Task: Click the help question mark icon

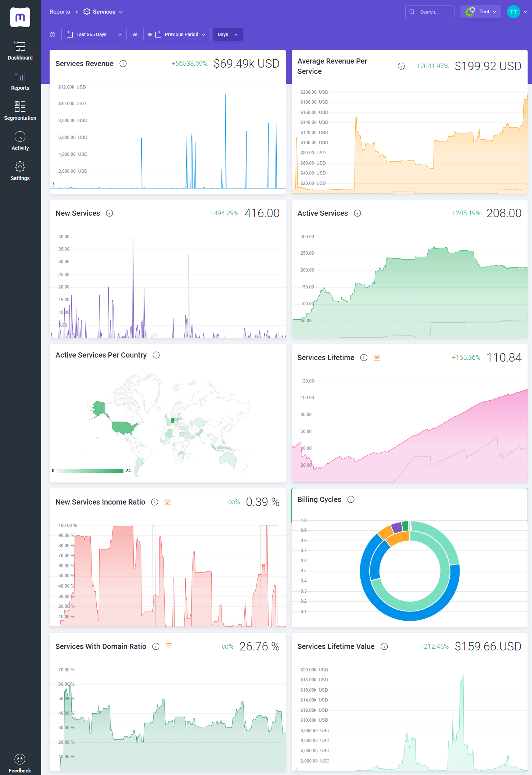Action: pos(53,35)
